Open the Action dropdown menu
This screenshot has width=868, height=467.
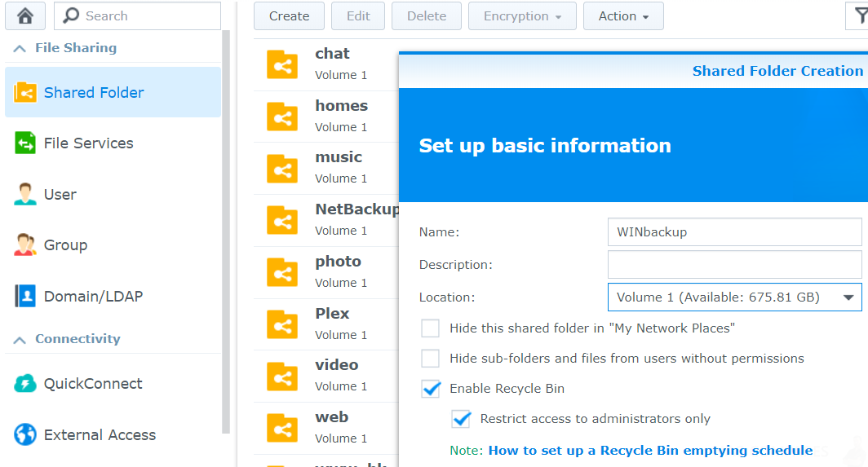point(623,16)
